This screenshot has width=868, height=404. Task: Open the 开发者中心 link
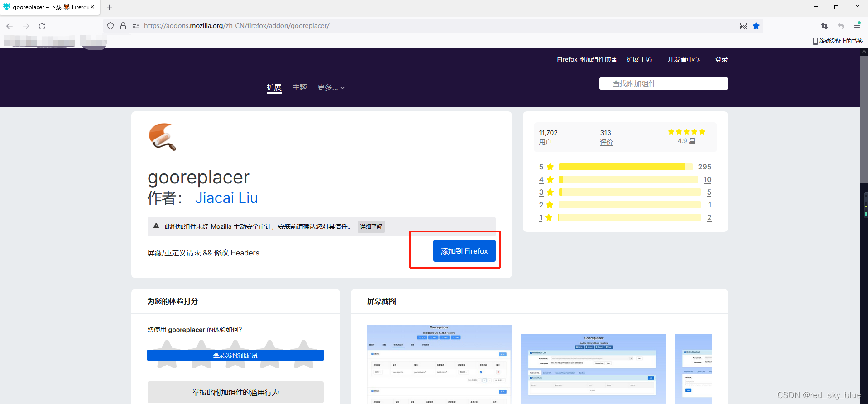[683, 59]
